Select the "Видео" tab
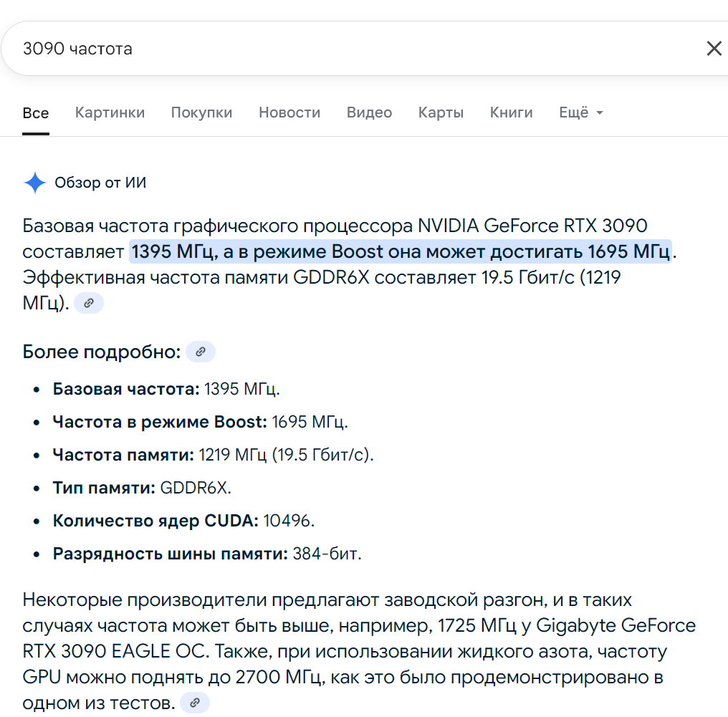 369,112
